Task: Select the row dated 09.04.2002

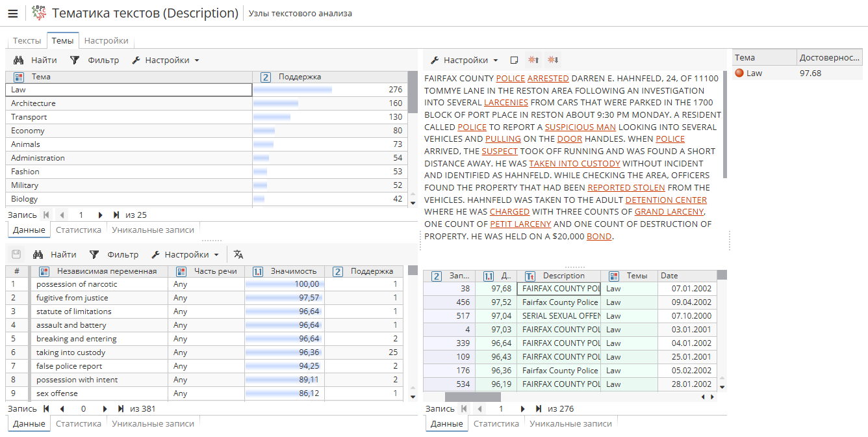Action: (x=570, y=302)
